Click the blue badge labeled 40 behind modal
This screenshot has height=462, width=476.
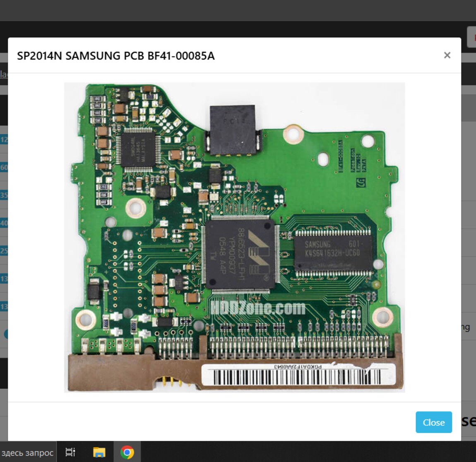coord(4,223)
